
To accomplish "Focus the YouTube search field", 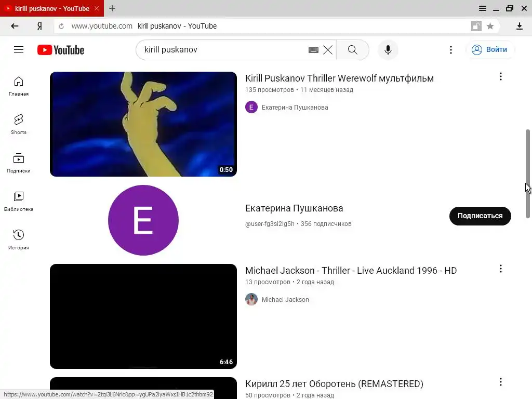I will click(224, 50).
